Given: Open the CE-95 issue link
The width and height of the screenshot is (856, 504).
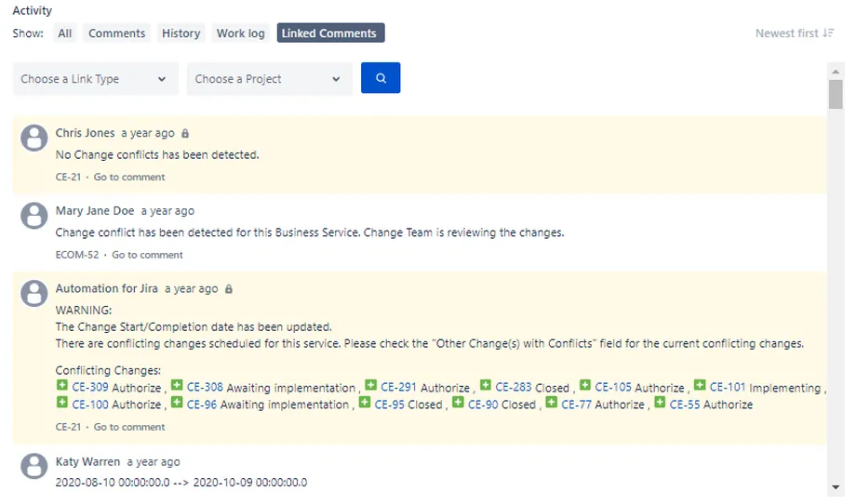Looking at the screenshot, I should pyautogui.click(x=389, y=405).
